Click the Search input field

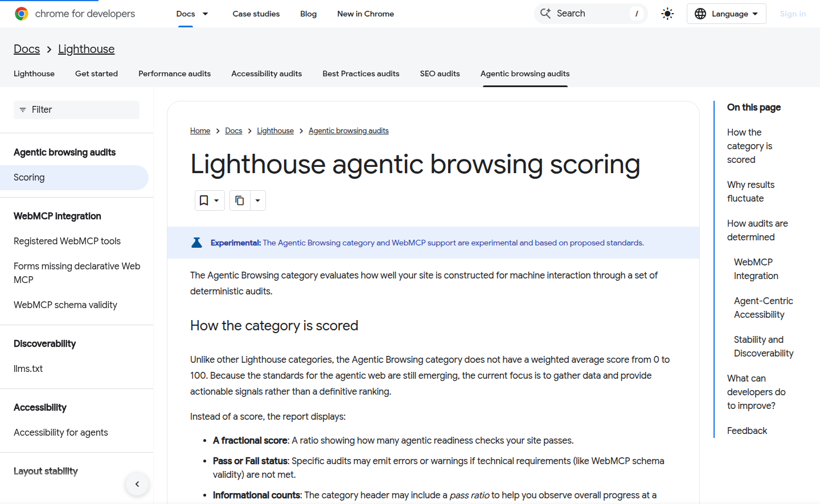tap(591, 14)
